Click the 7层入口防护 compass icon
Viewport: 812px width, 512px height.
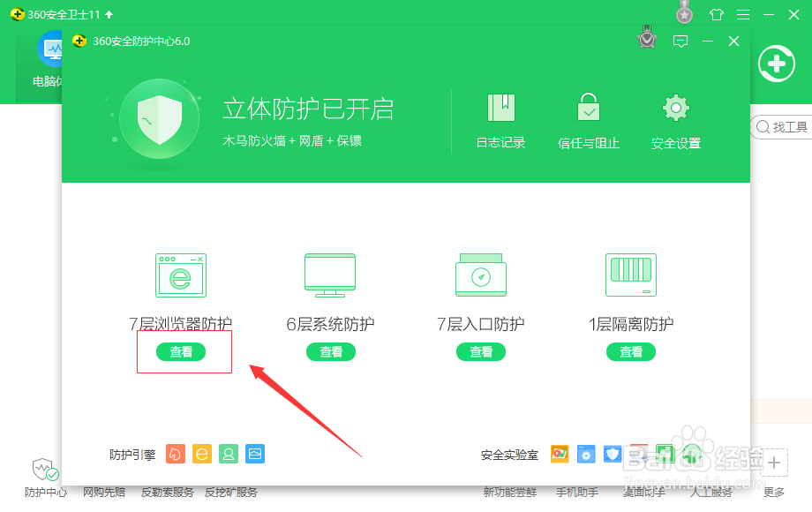pos(481,275)
